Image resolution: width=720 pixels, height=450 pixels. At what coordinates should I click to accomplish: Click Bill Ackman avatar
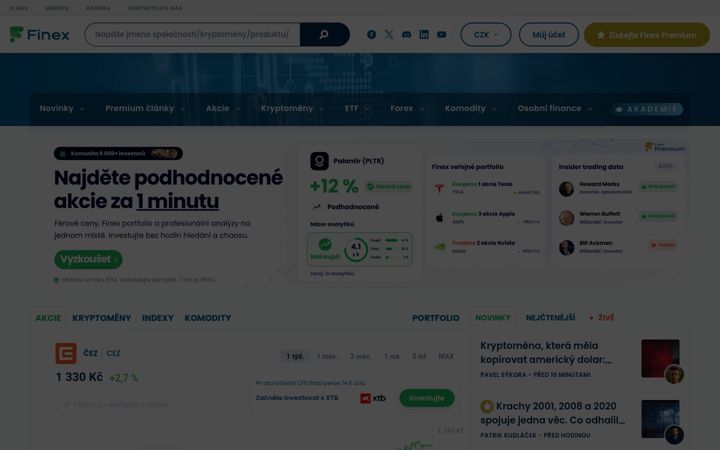(x=567, y=248)
